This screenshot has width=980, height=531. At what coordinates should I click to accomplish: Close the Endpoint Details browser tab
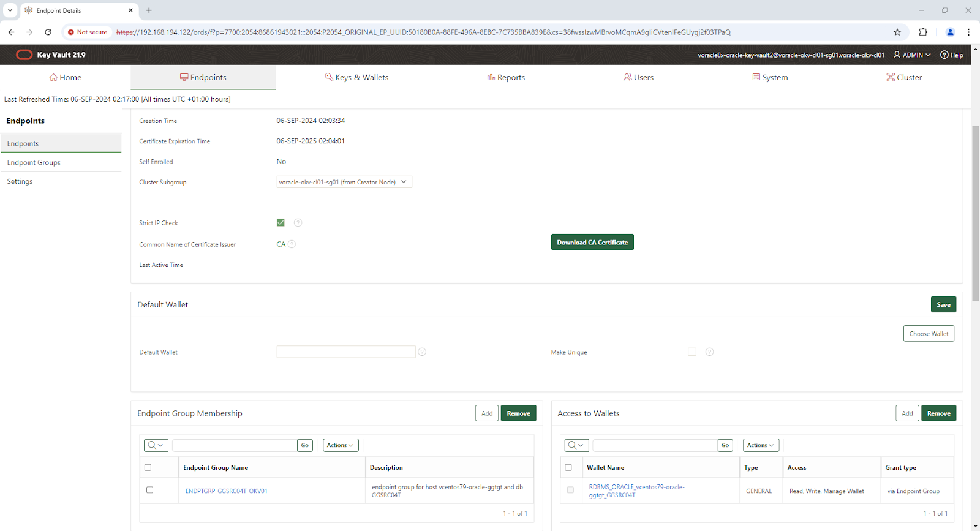130,10
